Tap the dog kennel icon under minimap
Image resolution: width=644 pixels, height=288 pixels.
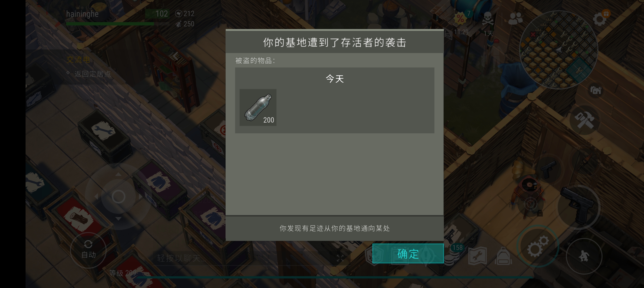tap(595, 90)
